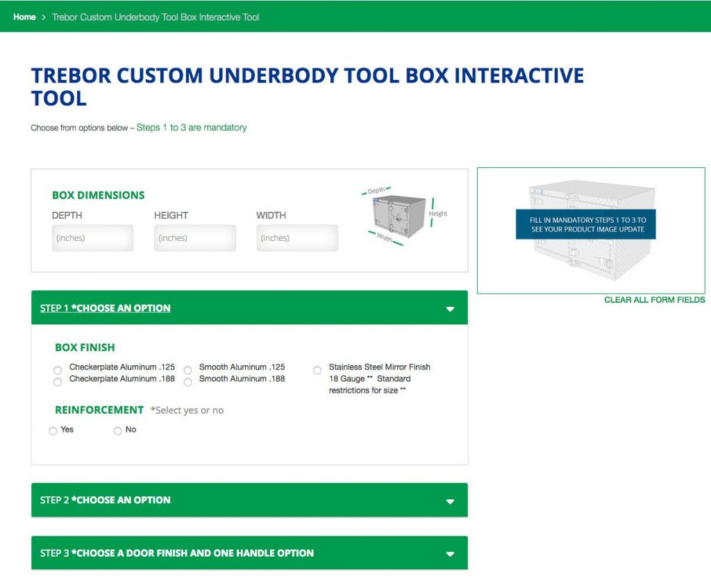Click the Home breadcrumb link
This screenshot has height=588, width=711.
click(x=24, y=17)
